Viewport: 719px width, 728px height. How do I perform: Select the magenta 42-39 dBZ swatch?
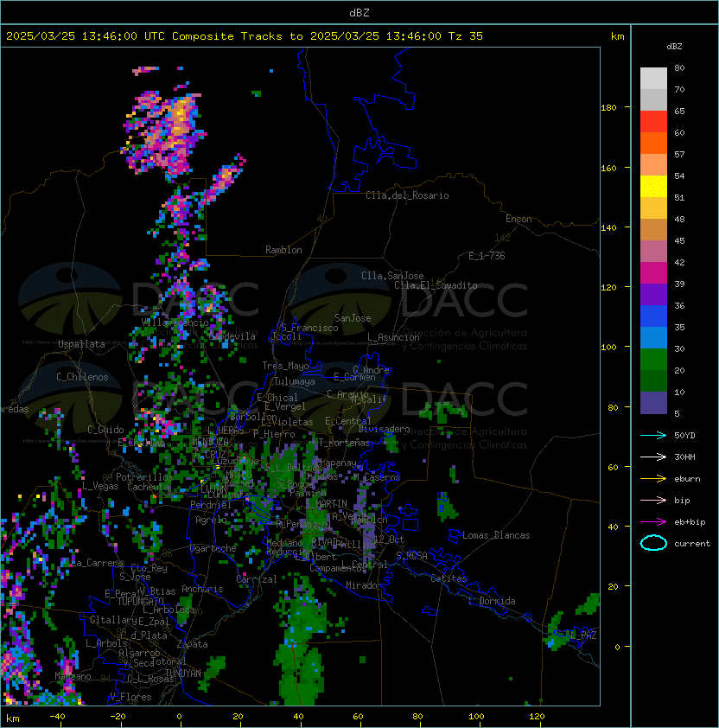[x=653, y=273]
